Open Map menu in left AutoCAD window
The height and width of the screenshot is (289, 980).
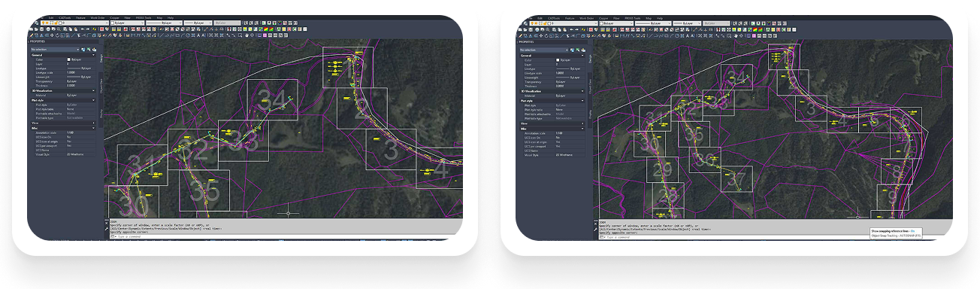pyautogui.click(x=159, y=18)
